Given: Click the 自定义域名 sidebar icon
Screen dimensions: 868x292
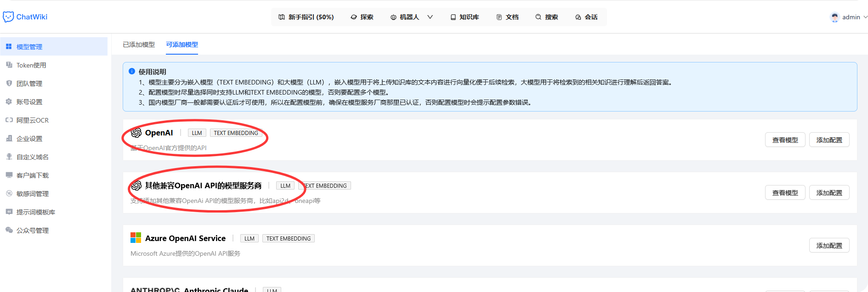Looking at the screenshot, I should [9, 157].
